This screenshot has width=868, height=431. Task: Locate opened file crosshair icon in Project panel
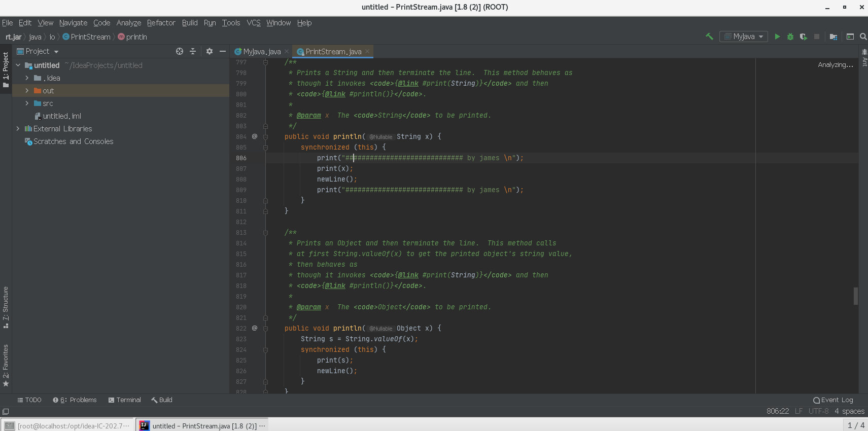tap(180, 51)
